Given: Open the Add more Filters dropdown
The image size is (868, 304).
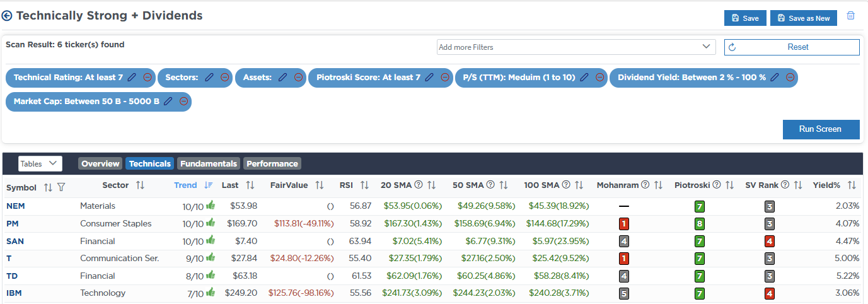Looking at the screenshot, I should tap(576, 47).
